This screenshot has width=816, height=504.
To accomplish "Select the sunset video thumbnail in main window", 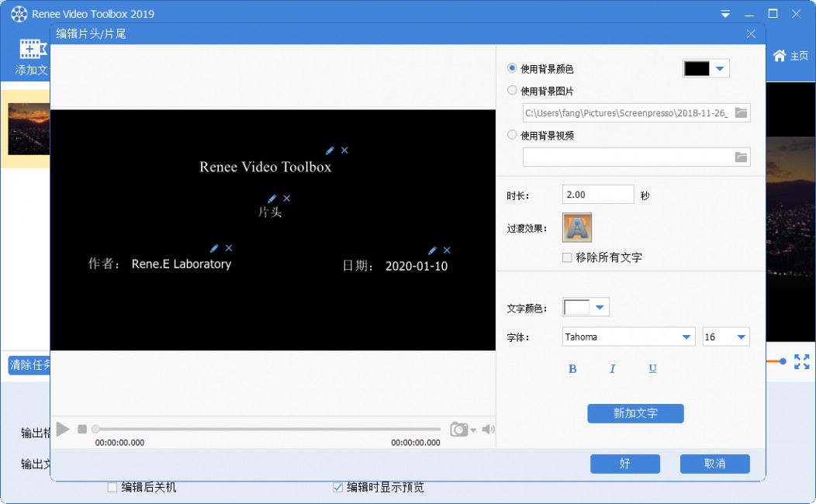I will point(29,129).
